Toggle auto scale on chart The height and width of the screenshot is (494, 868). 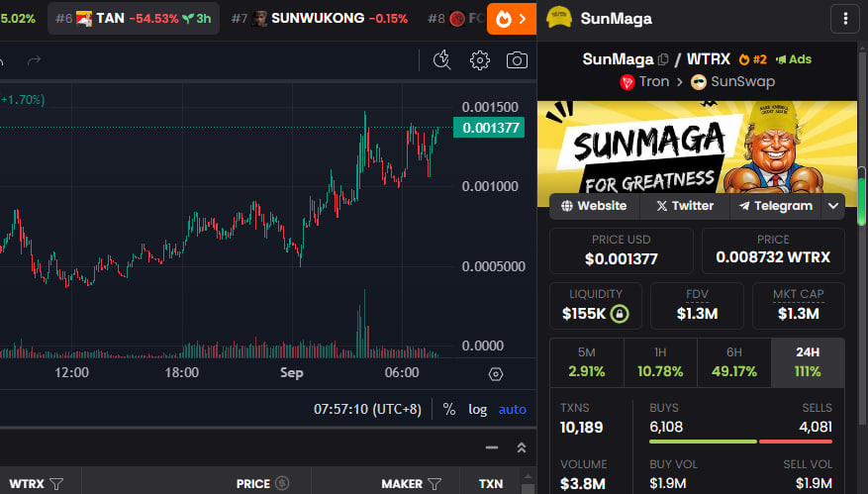[512, 409]
